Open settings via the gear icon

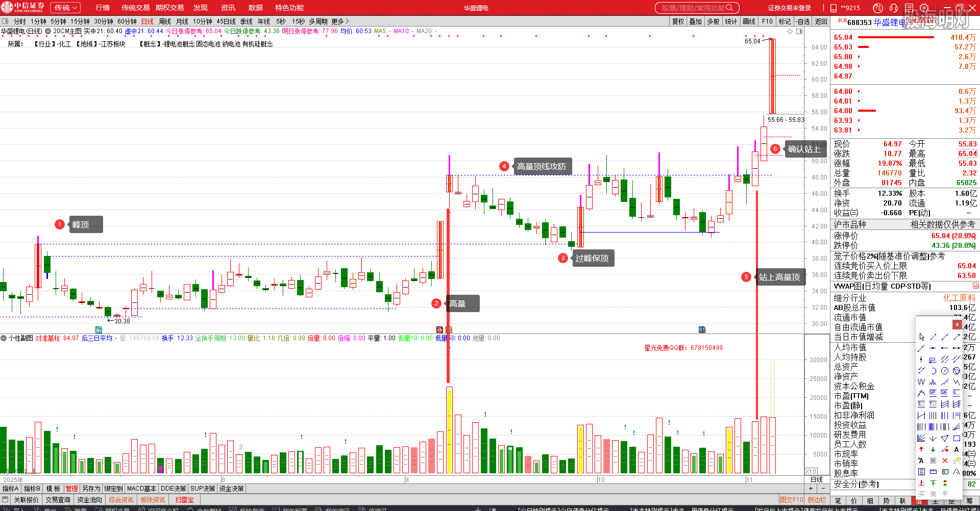[x=924, y=8]
